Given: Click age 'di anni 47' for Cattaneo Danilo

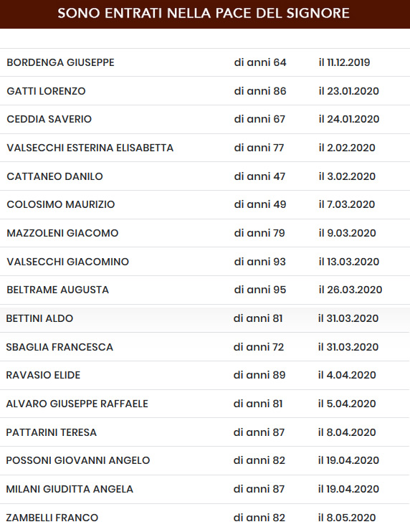Looking at the screenshot, I should pos(259,176).
